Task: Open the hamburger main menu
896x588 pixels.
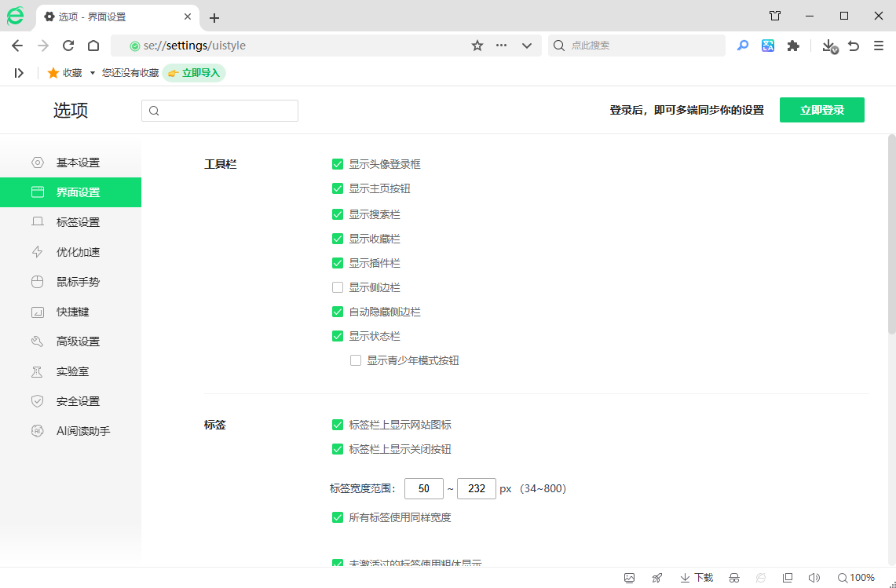Action: 879,46
